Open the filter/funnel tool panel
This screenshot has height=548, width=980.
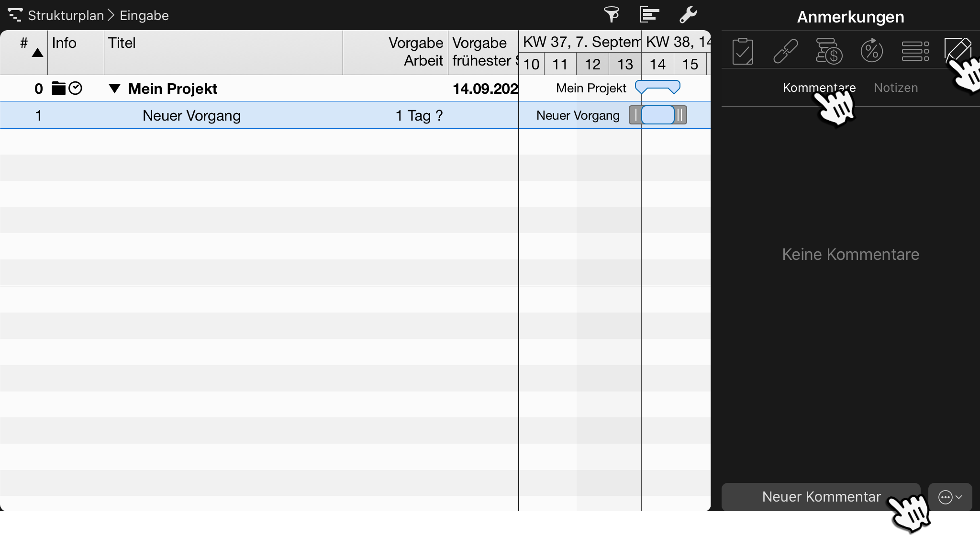coord(611,15)
